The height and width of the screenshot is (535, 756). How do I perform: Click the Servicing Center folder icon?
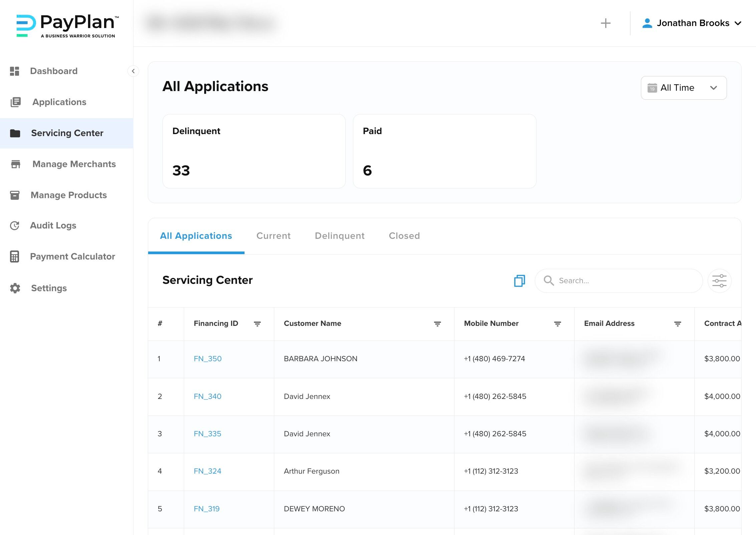tap(15, 133)
